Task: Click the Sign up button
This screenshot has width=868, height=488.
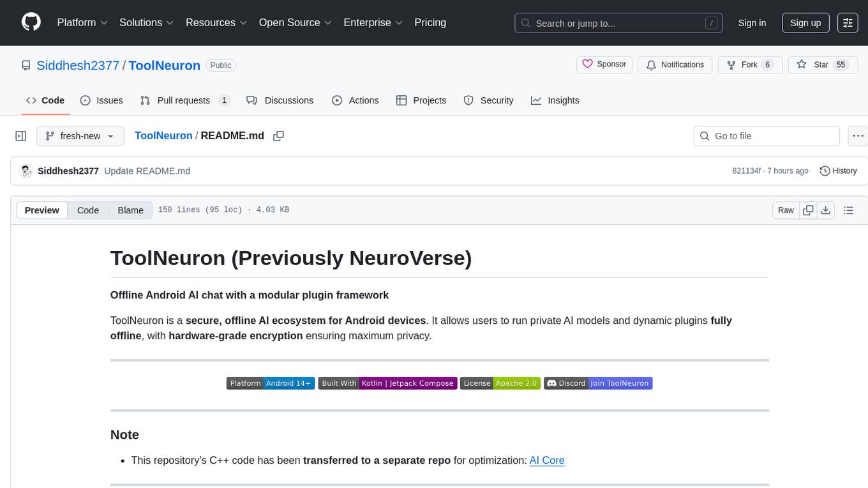Action: 805,23
